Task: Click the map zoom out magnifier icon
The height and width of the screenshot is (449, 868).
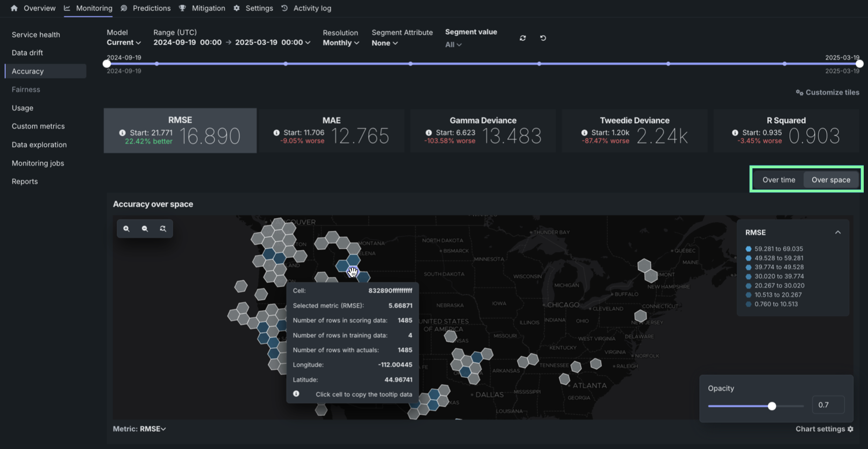Action: [x=145, y=229]
